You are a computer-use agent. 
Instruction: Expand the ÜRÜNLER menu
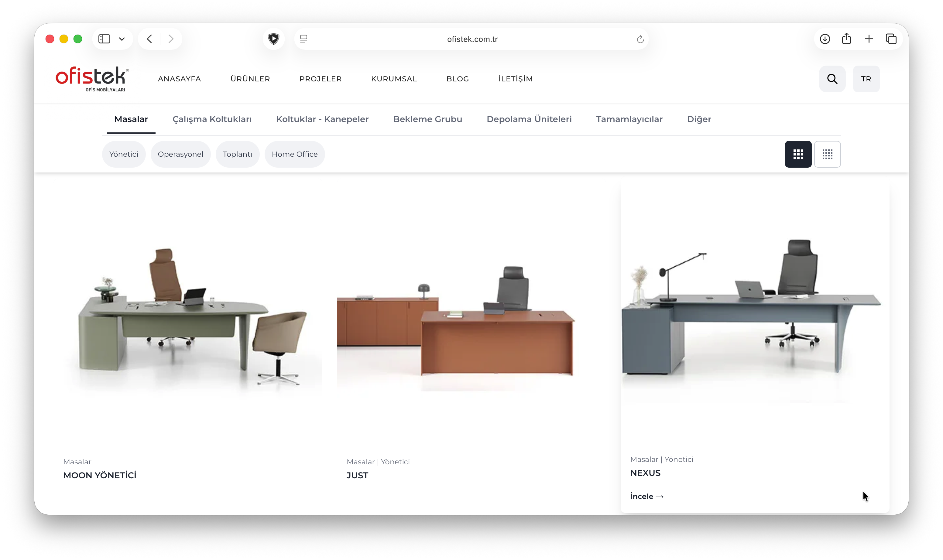tap(250, 78)
